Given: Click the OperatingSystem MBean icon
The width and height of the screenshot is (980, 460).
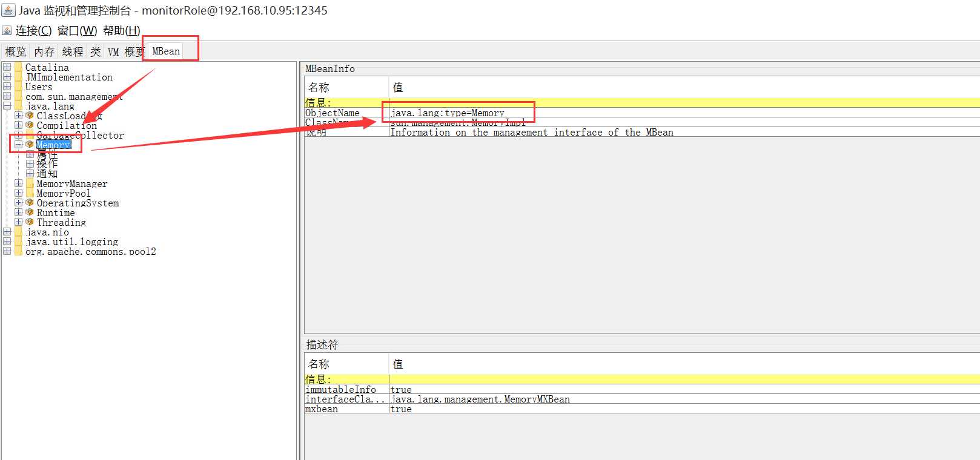Looking at the screenshot, I should point(30,203).
